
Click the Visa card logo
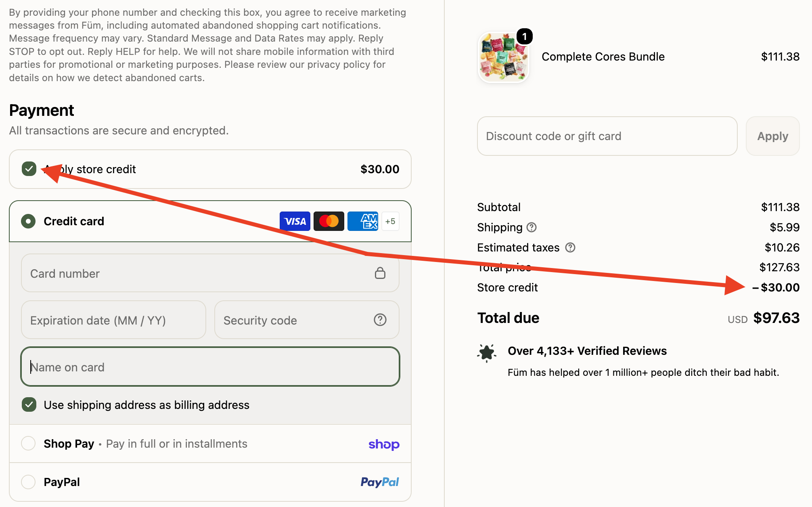295,221
